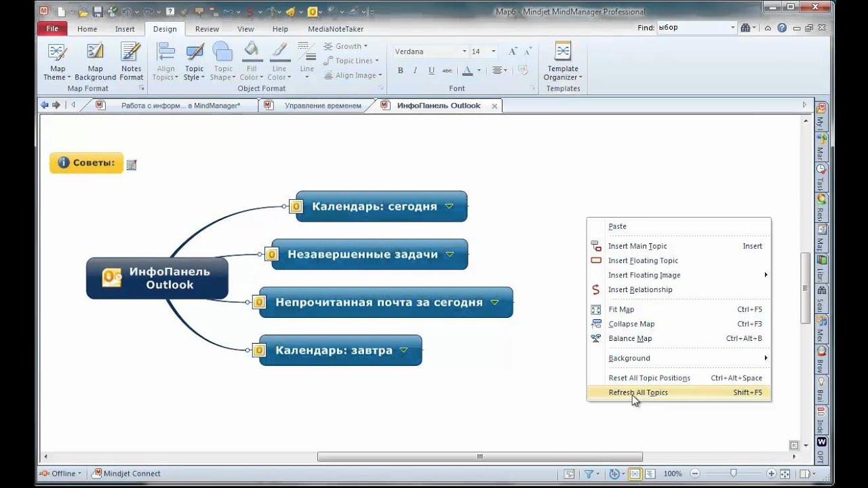The image size is (868, 488).
Task: Click the Save icon in quick access toolbar
Action: point(97,12)
